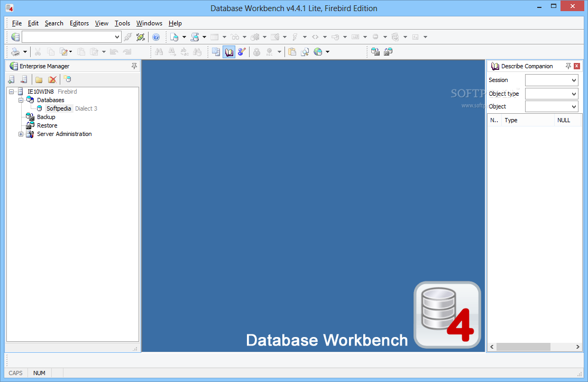Toggle the Describe Companion book icon

pyautogui.click(x=229, y=52)
